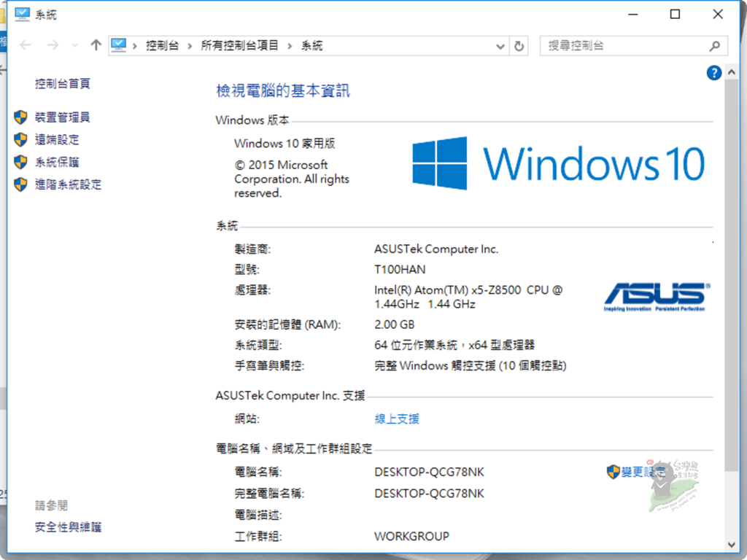Go to 控制台首頁
This screenshot has height=560, width=747.
point(63,84)
